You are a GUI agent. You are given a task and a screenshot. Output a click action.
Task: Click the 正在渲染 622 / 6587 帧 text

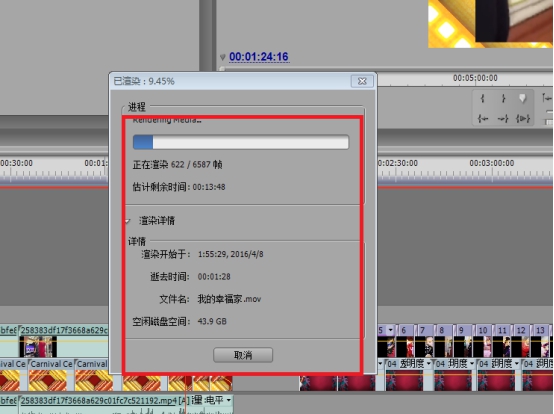point(177,165)
